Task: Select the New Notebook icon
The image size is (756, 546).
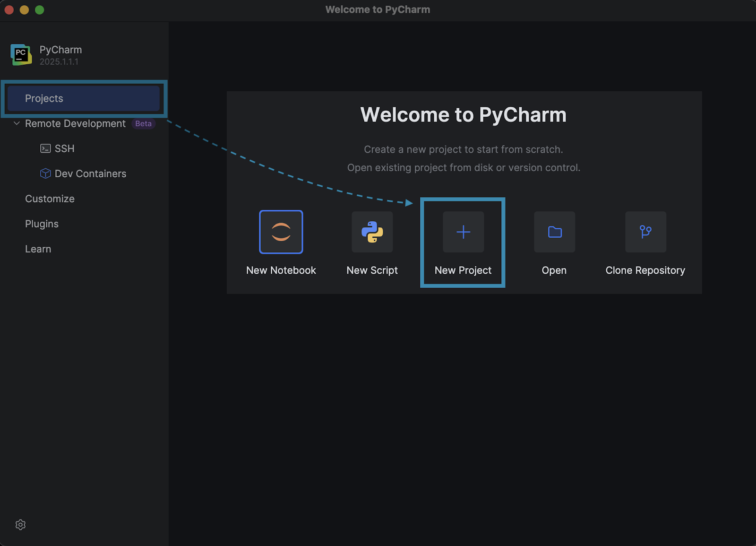Action: 281,232
